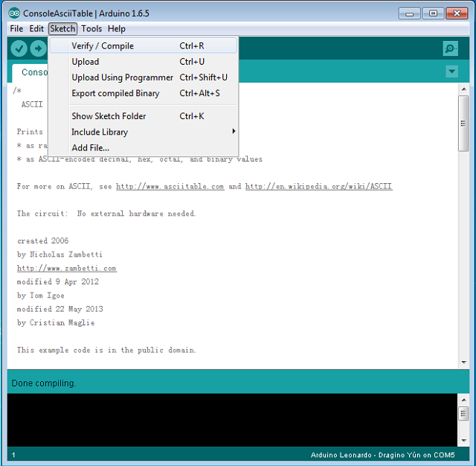Click the console scroll up arrow
Image resolution: width=476 pixels, height=466 pixels.
coord(463,400)
